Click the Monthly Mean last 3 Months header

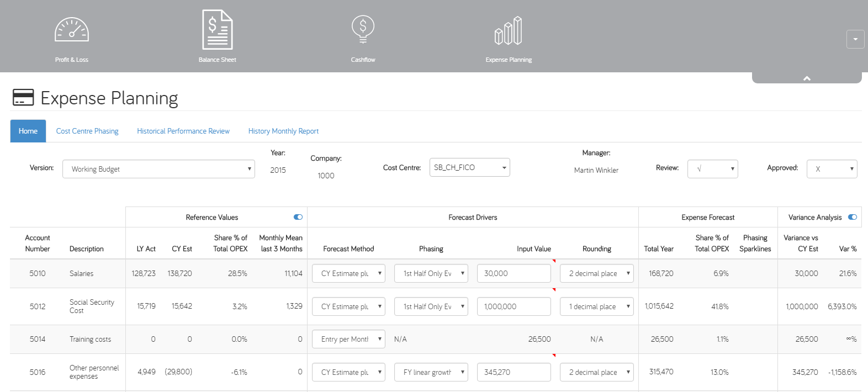pyautogui.click(x=280, y=243)
